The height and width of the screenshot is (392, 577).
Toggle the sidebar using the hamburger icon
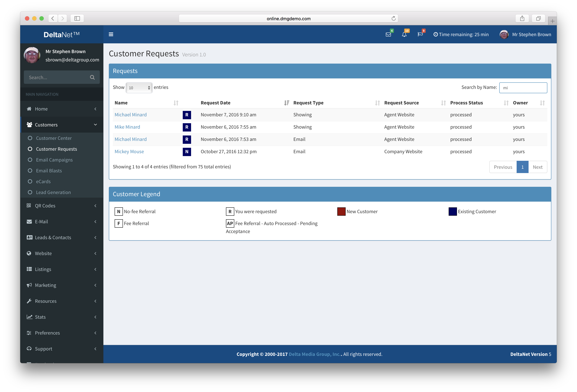tap(111, 34)
